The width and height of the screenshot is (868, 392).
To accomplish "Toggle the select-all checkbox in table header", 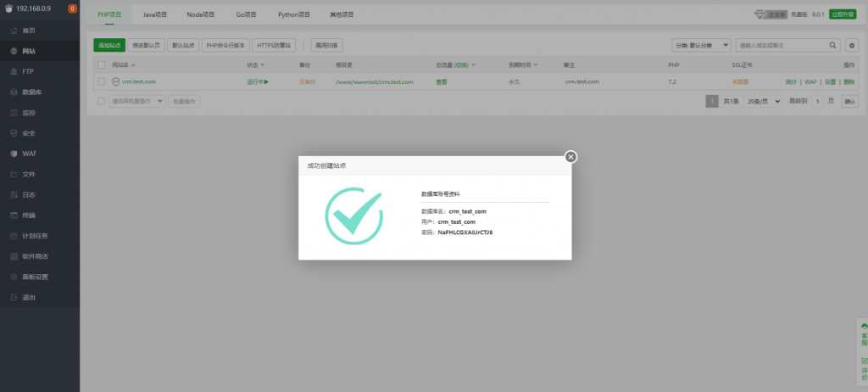I will click(x=102, y=64).
